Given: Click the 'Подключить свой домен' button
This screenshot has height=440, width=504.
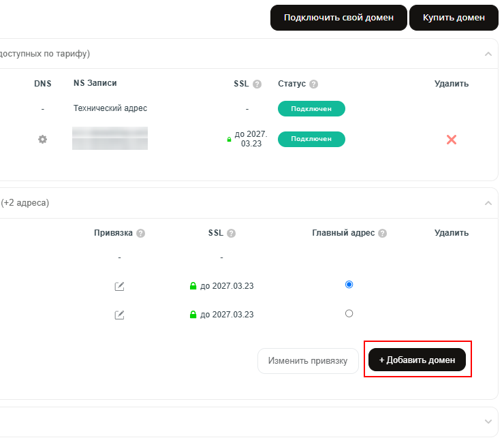Looking at the screenshot, I should [338, 18].
